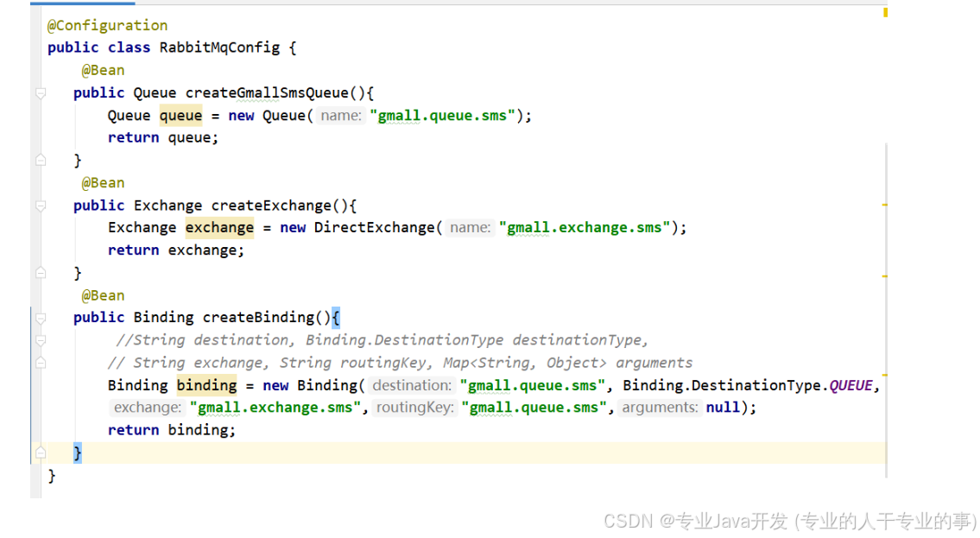Click Binding.DestinationType reference
This screenshot has height=538, width=980.
pyautogui.click(x=721, y=385)
